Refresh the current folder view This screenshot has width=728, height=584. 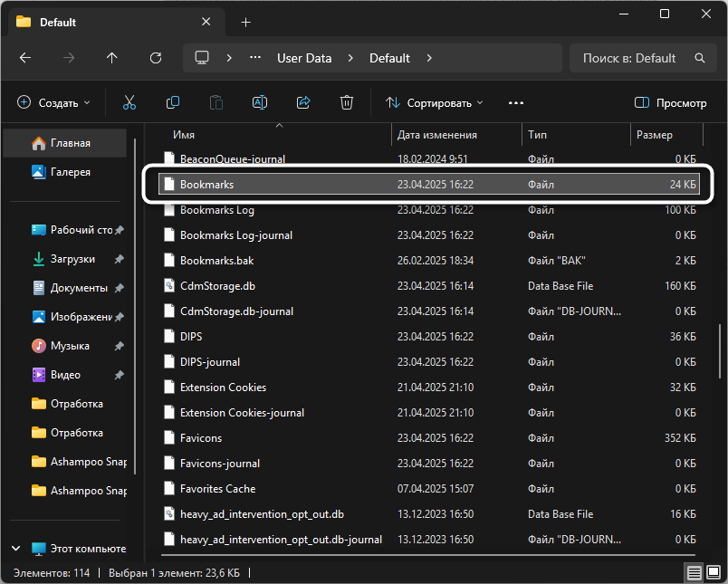pos(156,58)
